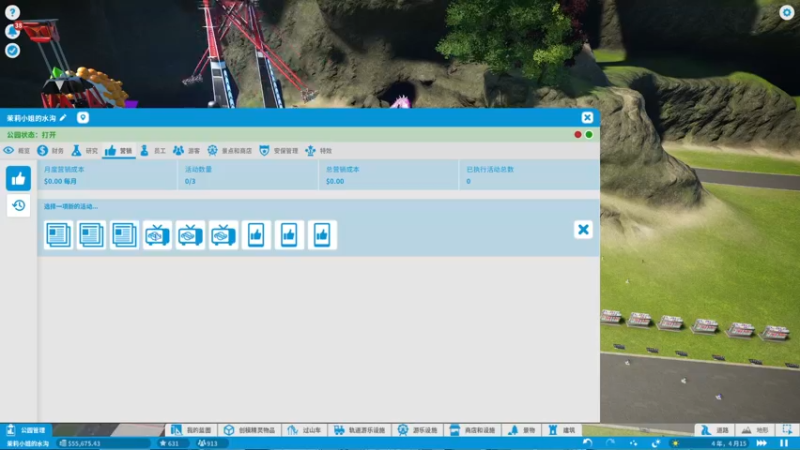Cancel new campaign selection with X button
The width and height of the screenshot is (800, 450).
coord(583,230)
